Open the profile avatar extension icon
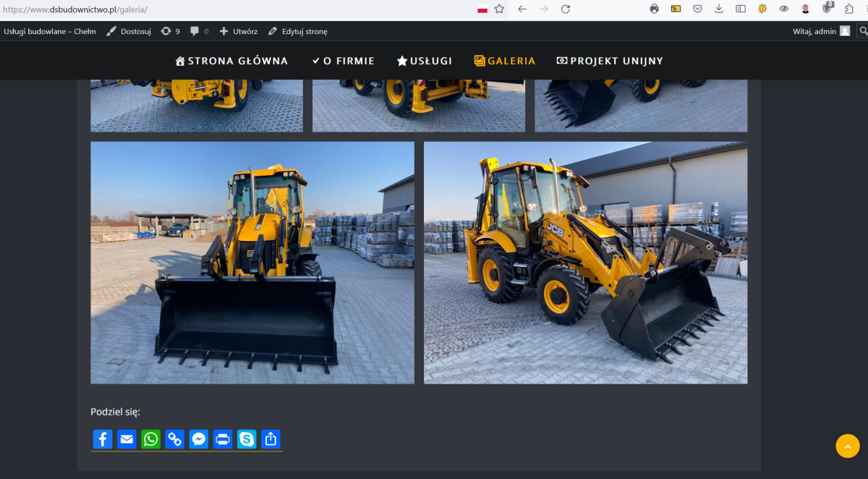The width and height of the screenshot is (868, 479). [806, 9]
